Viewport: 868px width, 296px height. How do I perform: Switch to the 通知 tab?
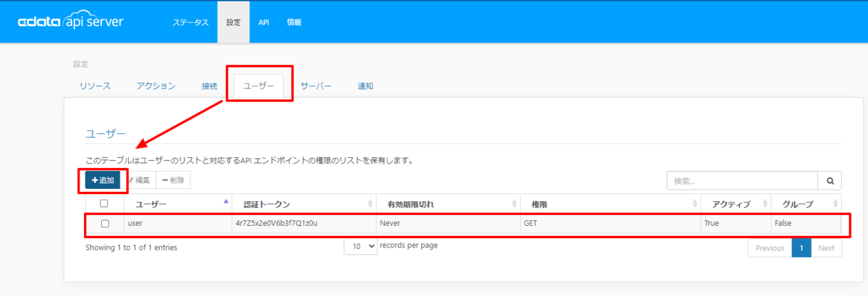click(365, 86)
